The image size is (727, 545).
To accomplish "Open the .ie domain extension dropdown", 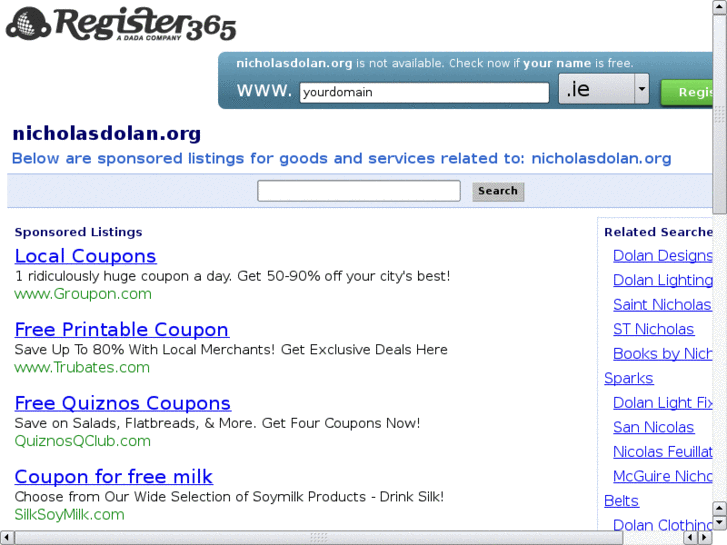I will pyautogui.click(x=604, y=89).
